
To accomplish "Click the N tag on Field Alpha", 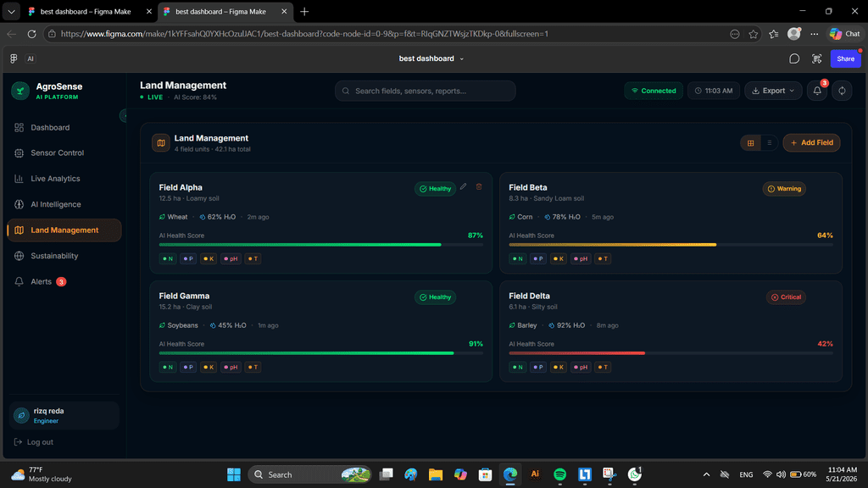I will click(x=168, y=258).
